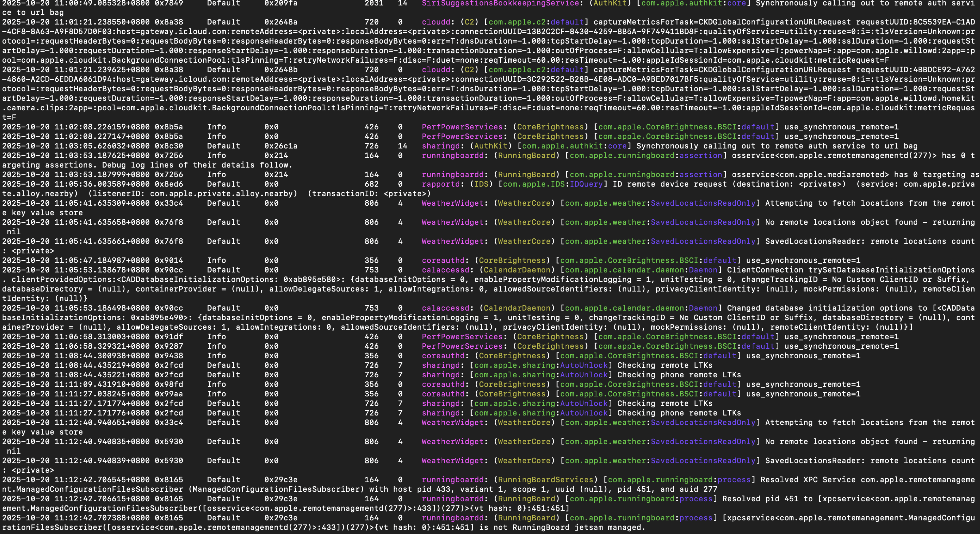The height and width of the screenshot is (534, 980).
Task: Click osservice<com.apple.mediaremoted> text
Action: [x=810, y=175]
